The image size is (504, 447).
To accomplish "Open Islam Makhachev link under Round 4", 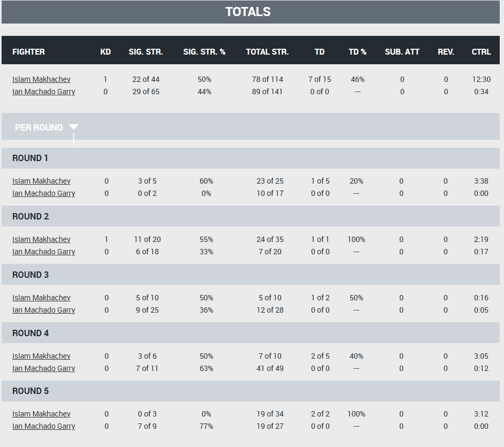I will click(x=41, y=356).
